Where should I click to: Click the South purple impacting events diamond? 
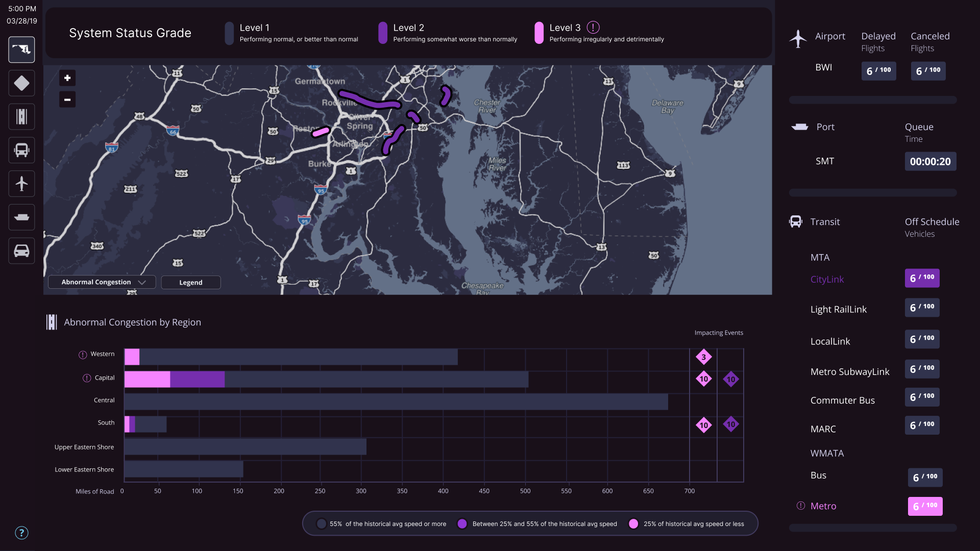tap(731, 424)
